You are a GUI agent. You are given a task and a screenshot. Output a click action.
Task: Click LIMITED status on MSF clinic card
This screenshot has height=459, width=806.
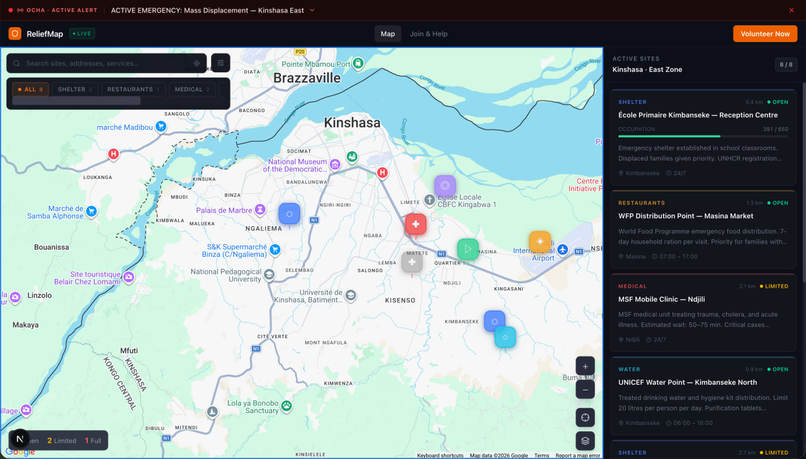click(774, 286)
